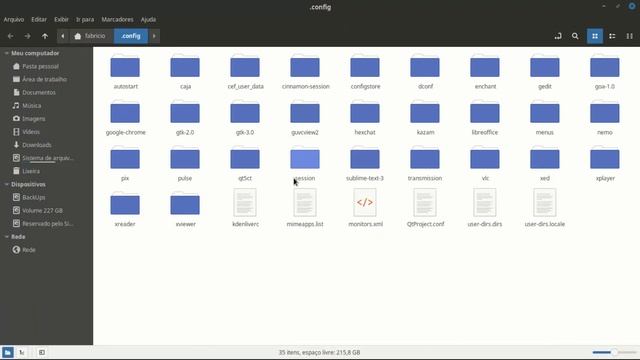Select the user-dirs.dirs file
640x360 pixels.
pos(485,208)
